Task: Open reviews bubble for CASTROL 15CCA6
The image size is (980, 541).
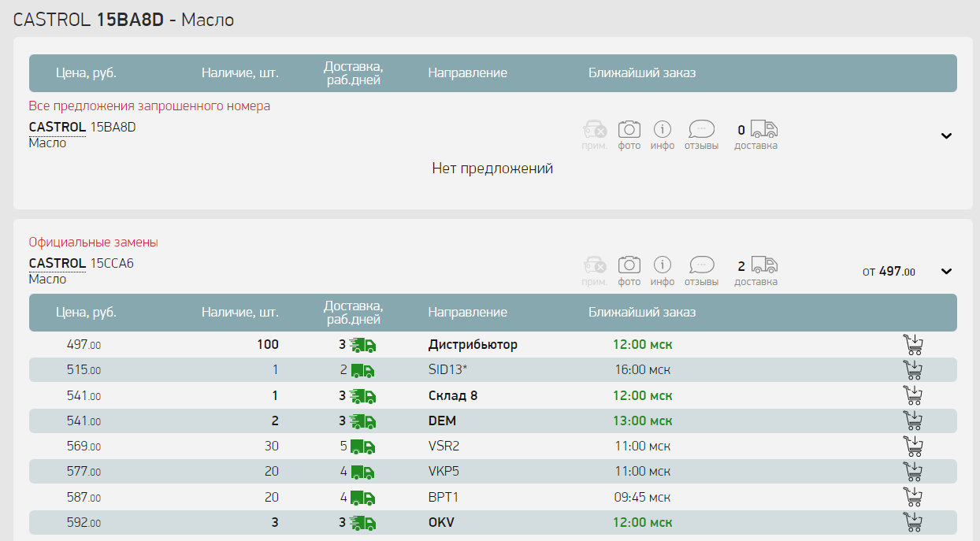Action: [701, 265]
